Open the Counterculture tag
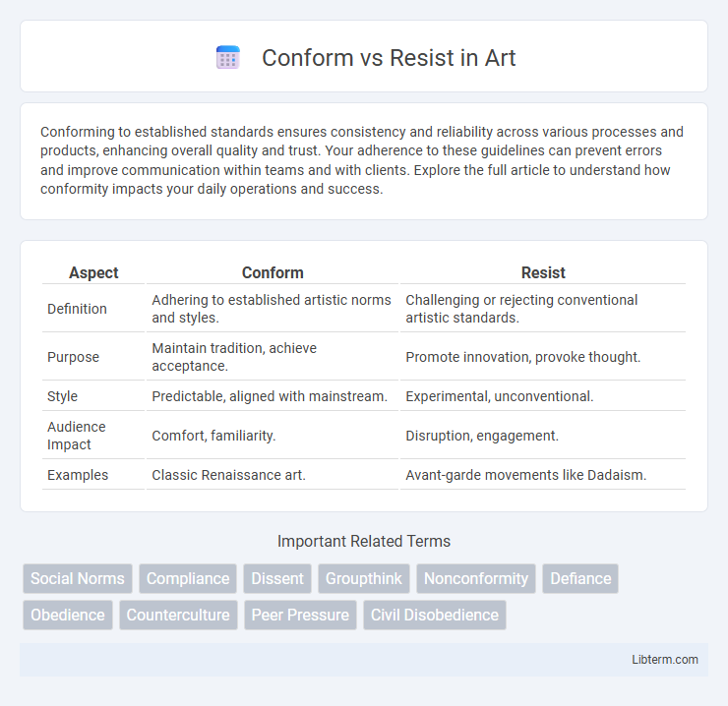The image size is (728, 706). 178,615
